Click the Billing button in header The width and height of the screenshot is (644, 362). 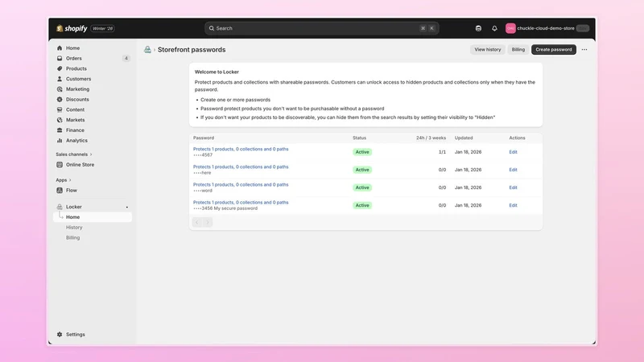pyautogui.click(x=518, y=50)
